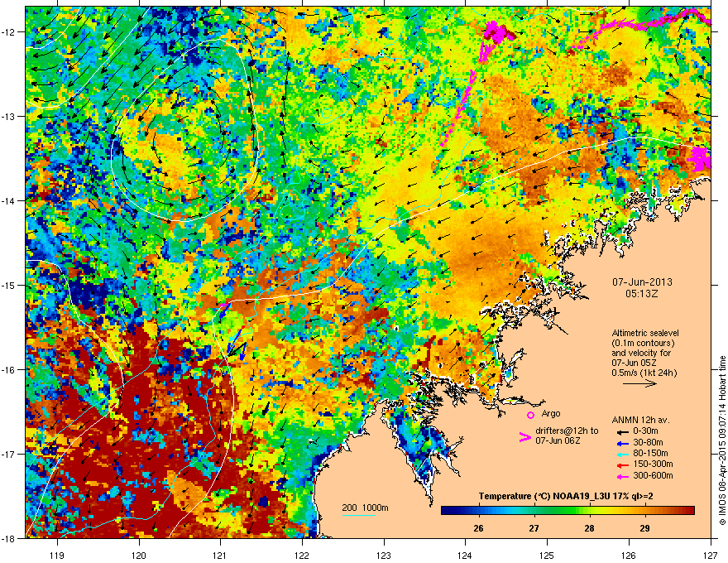Image resolution: width=728 pixels, height=563 pixels.
Task: Click the 'Argo' legend label
Action: (x=551, y=413)
